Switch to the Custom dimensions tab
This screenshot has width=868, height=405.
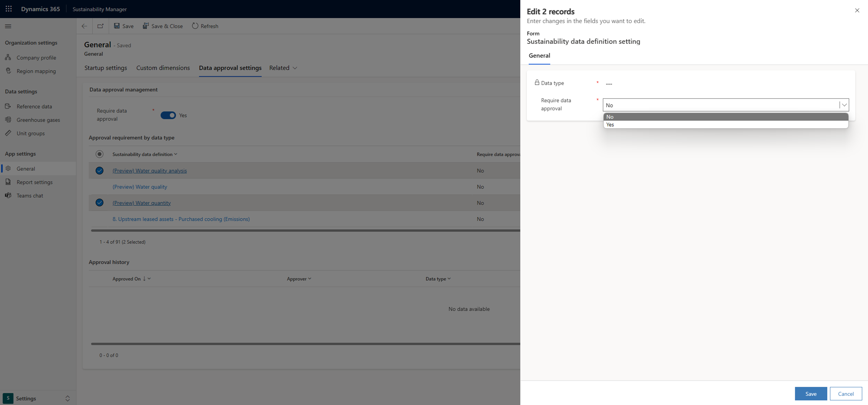163,68
